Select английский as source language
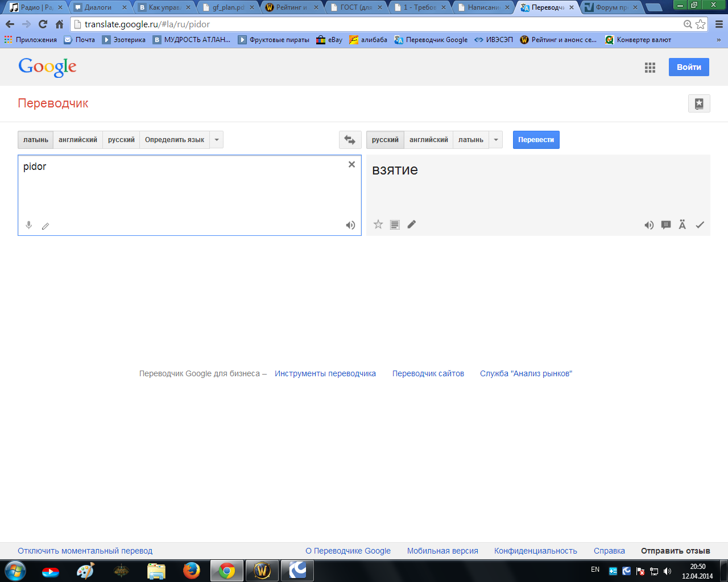 (x=78, y=140)
